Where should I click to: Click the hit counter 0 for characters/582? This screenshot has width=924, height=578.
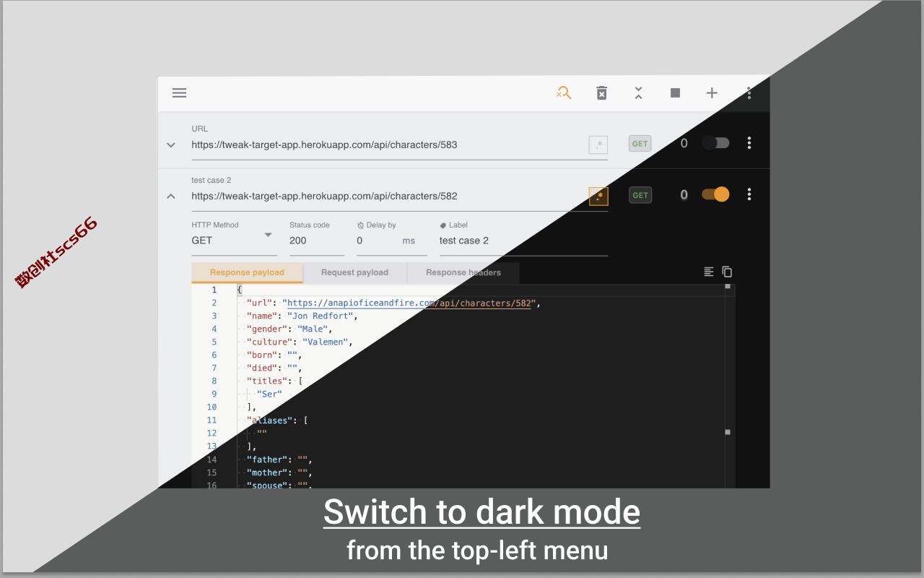point(684,194)
